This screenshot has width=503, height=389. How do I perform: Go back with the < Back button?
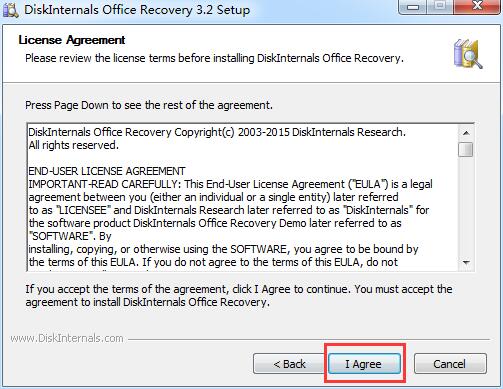[x=289, y=364]
